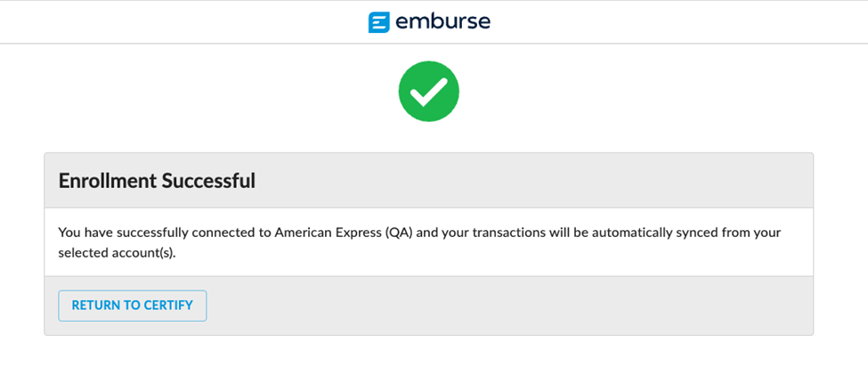Click the word "CERTIFY" on the button
Viewport: 868px width, 368px height.
167,306
